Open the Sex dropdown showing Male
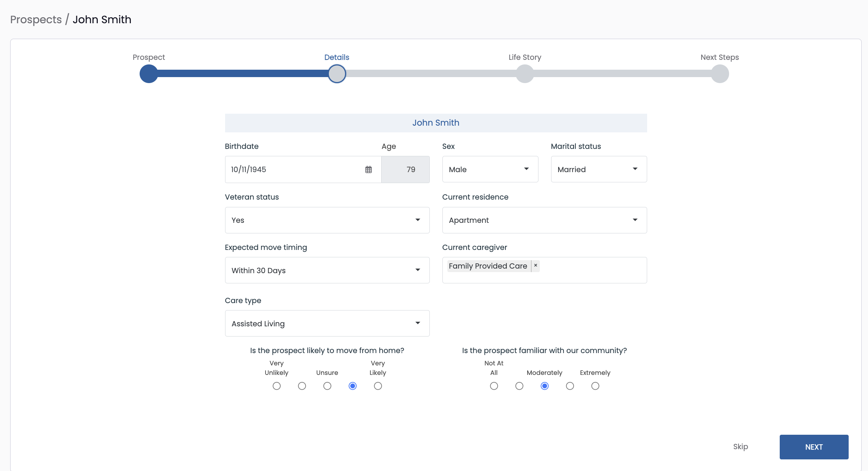Viewport: 868px width, 471px height. coord(490,169)
